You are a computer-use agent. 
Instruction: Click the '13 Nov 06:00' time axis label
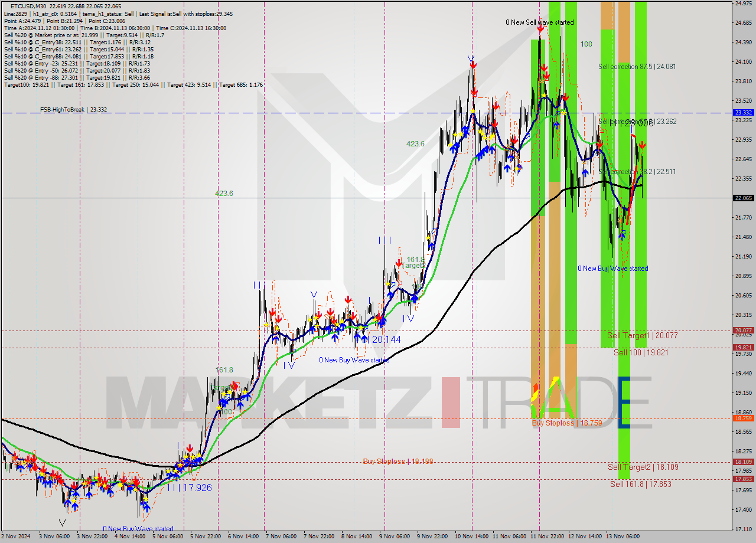[x=624, y=537]
